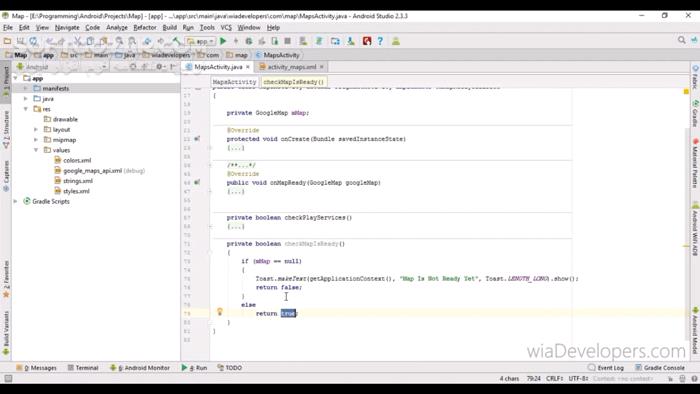
Task: Open the Android Monitor tool window
Action: coord(140,368)
